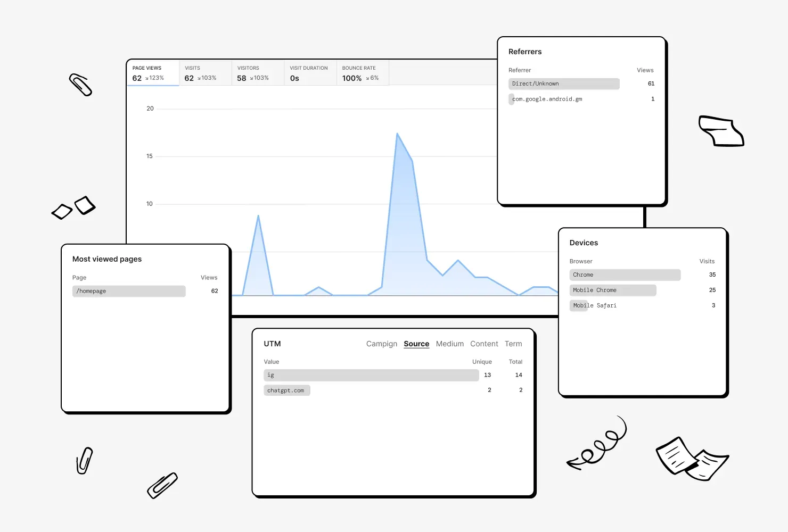Click the 25 visits value for Mobile Chrome
Screen dimensions: 788x532
[x=712, y=290]
